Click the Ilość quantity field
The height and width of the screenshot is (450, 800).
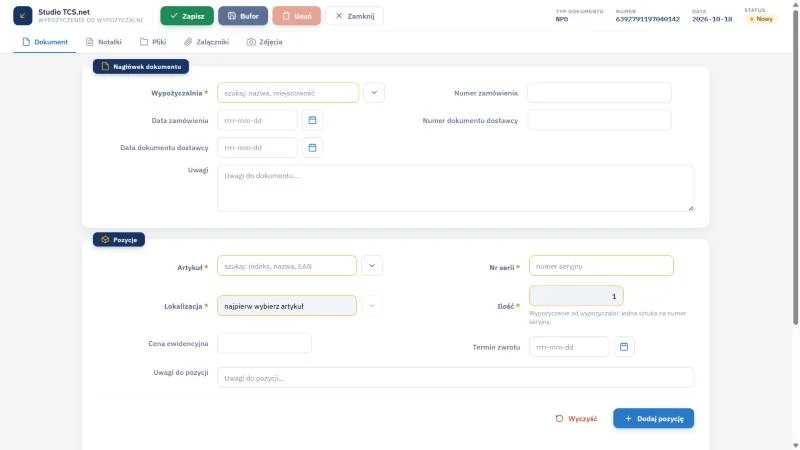(576, 296)
